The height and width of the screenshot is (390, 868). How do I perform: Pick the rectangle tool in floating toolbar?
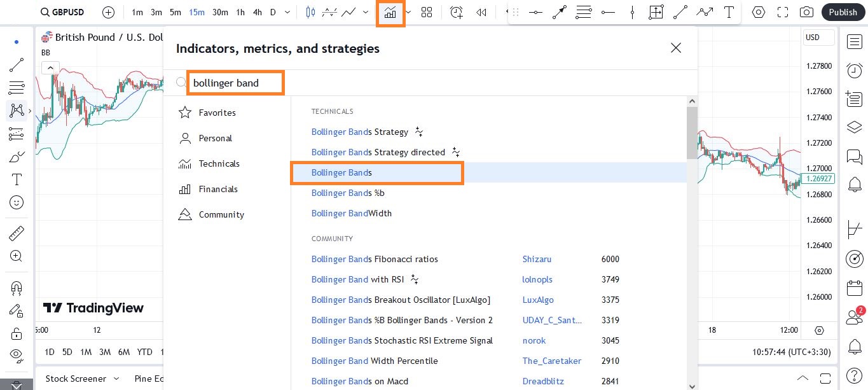[x=656, y=12]
